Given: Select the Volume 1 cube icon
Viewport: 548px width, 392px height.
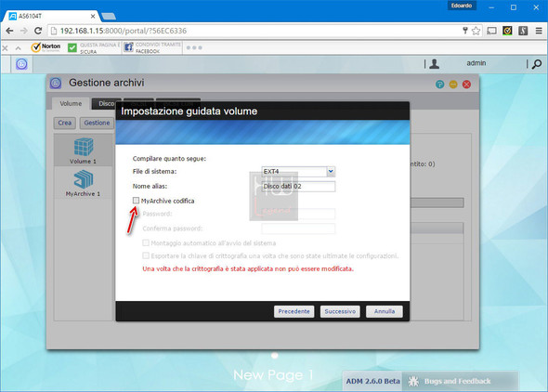Looking at the screenshot, I should tap(84, 147).
